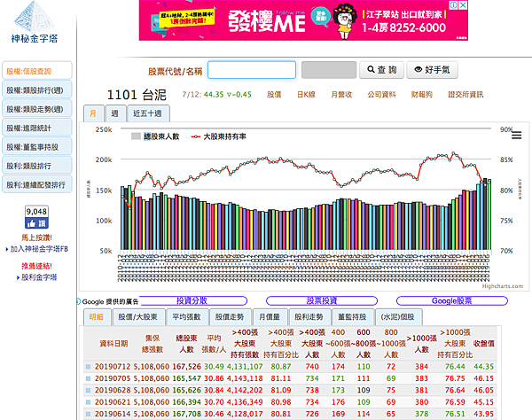Open the 日K線 link
Screen dimensions: 532x420
point(307,95)
